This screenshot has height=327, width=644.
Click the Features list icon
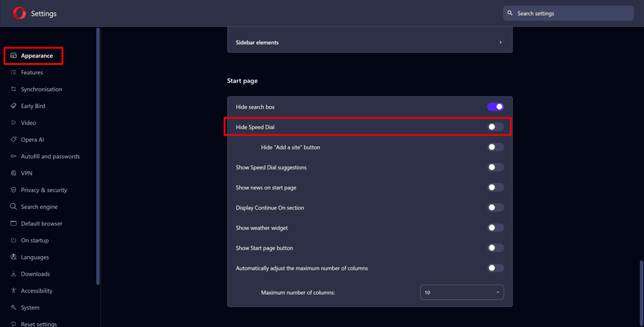click(x=14, y=72)
